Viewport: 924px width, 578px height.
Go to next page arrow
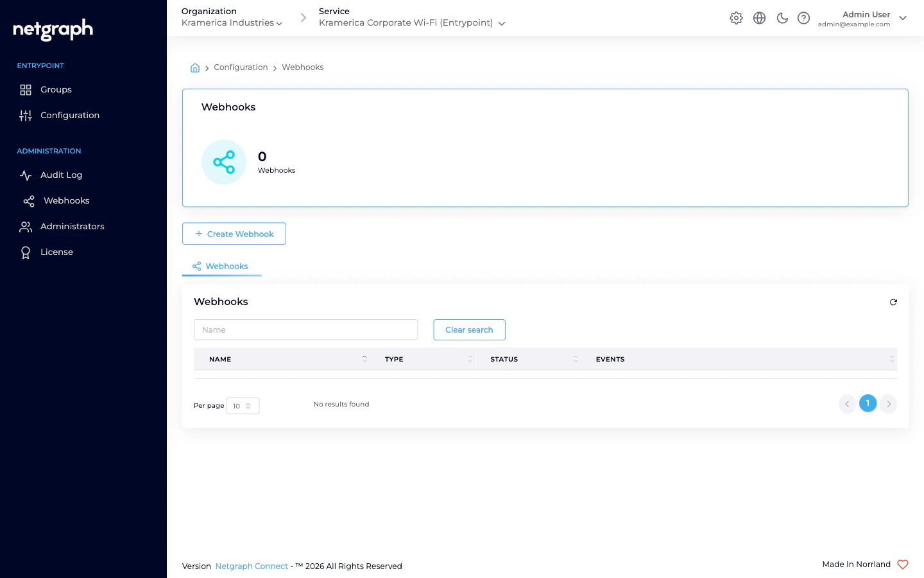[x=888, y=403]
